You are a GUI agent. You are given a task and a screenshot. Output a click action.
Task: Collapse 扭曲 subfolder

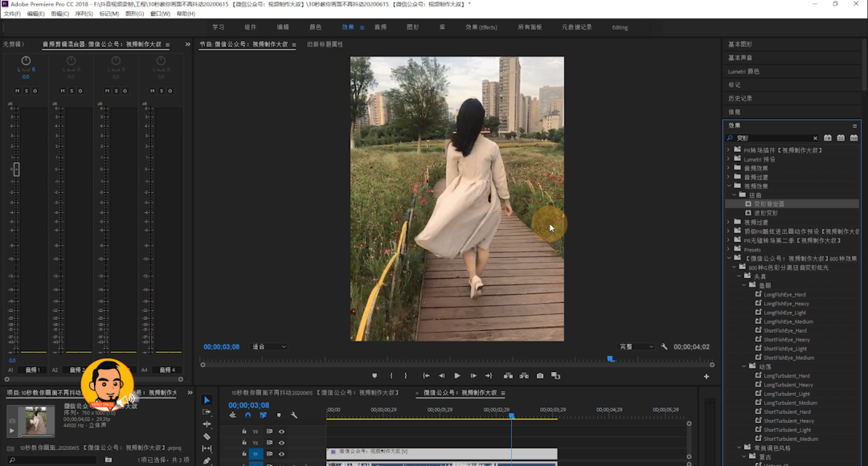[x=735, y=194]
